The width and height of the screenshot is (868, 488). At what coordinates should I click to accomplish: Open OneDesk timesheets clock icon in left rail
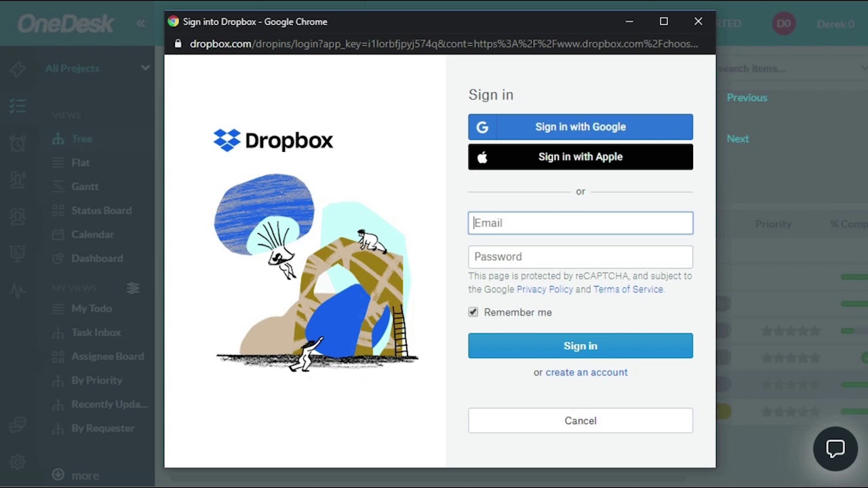(x=18, y=143)
